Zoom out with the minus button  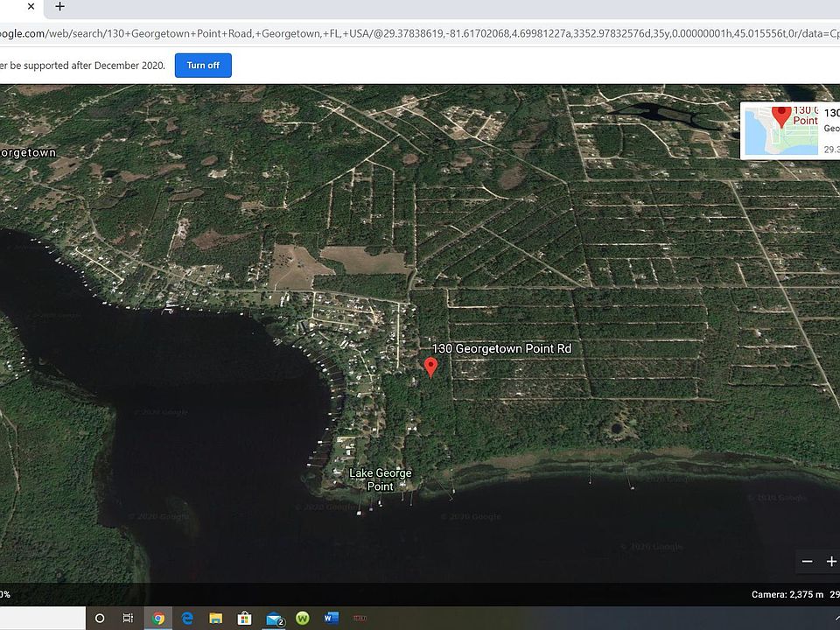[x=807, y=561]
